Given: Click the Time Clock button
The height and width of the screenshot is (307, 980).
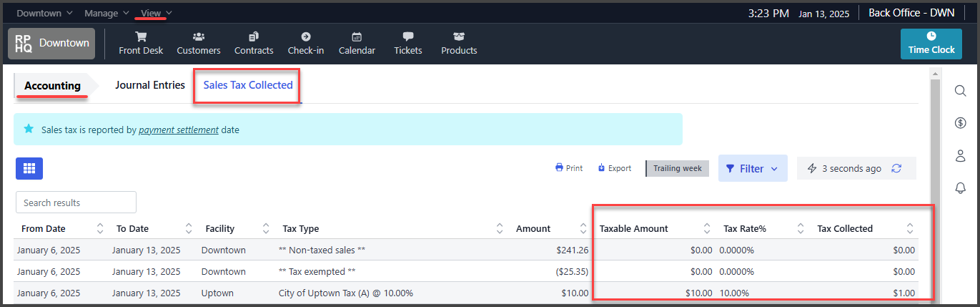Looking at the screenshot, I should (931, 44).
